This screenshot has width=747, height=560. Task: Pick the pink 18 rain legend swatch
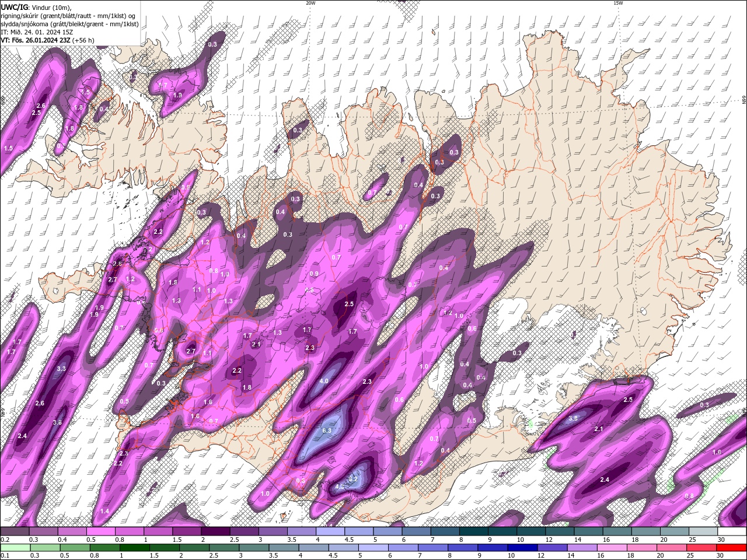[x=642, y=547]
